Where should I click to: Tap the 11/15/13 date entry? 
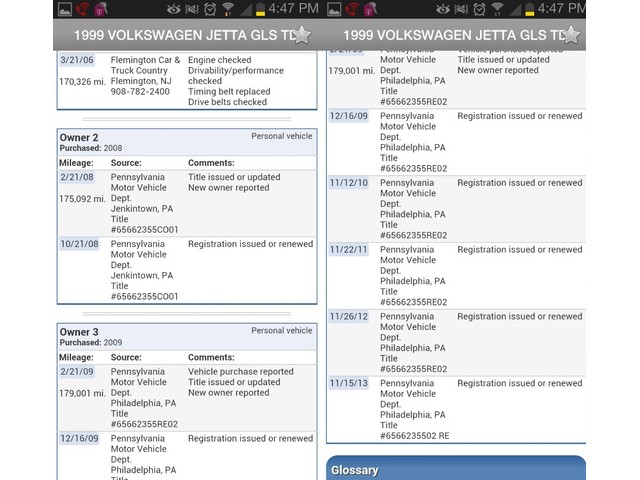(x=349, y=383)
